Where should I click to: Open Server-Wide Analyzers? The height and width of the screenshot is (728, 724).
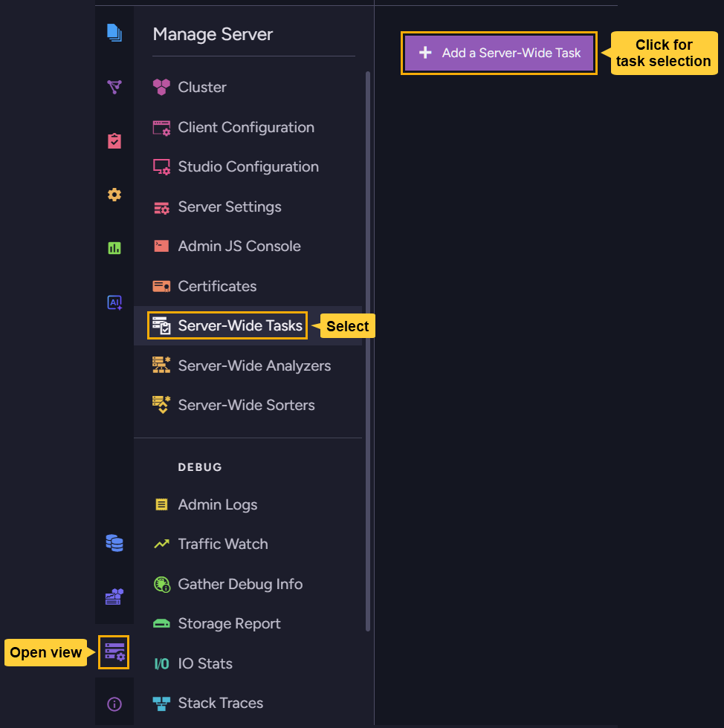coord(254,365)
